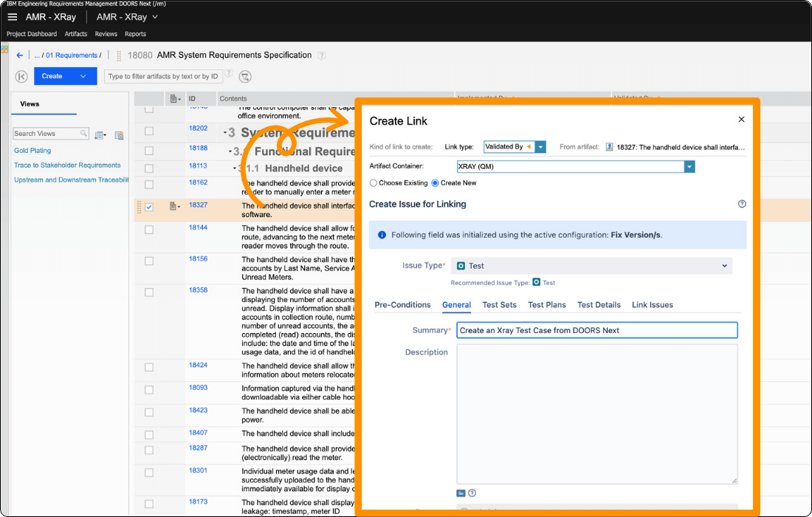
Task: Tick the checkbox for row 18156
Action: 149,261
